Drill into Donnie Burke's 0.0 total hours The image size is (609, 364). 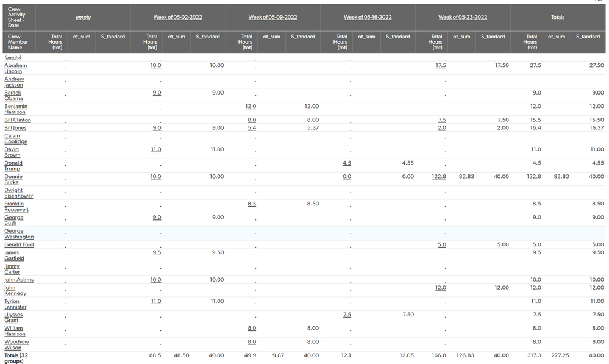(347, 176)
